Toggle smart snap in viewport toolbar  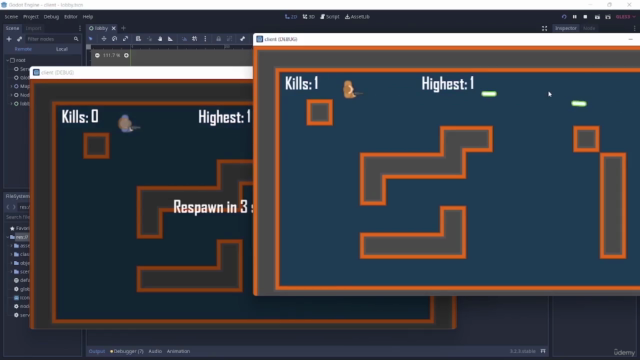coord(184,39)
